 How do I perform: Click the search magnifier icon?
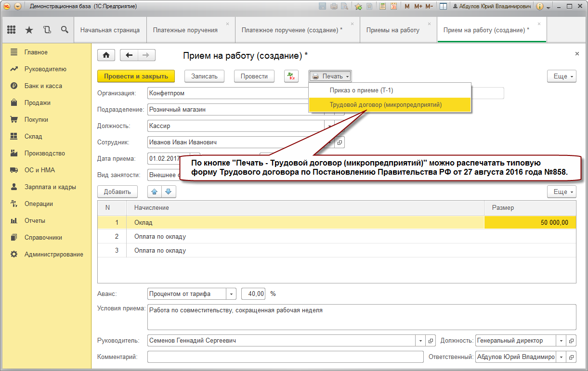pos(65,30)
